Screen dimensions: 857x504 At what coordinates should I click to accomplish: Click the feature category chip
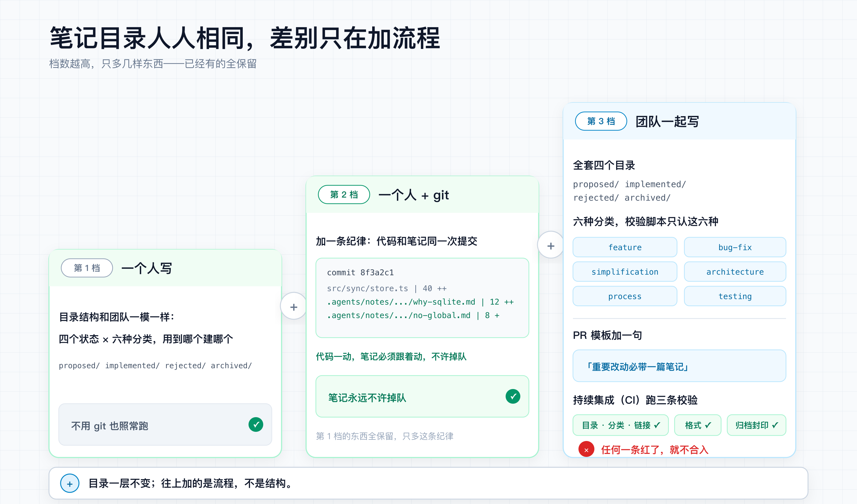pos(625,247)
